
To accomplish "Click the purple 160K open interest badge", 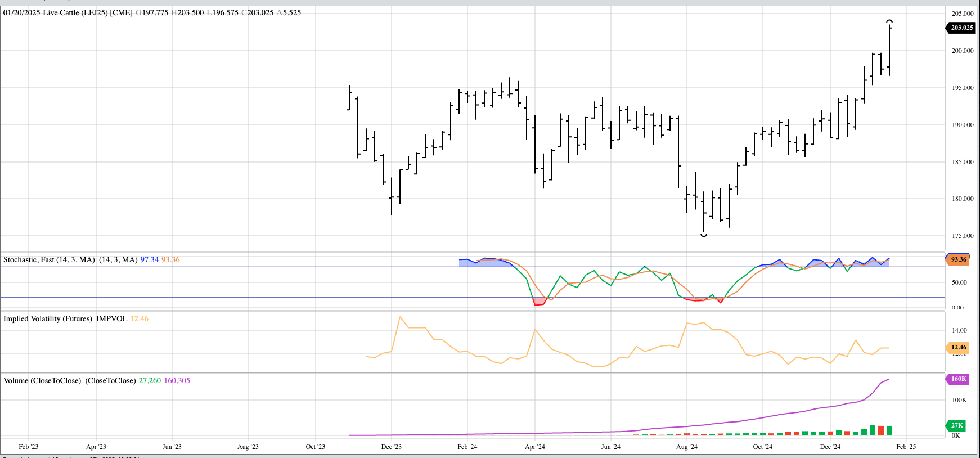I will (958, 379).
